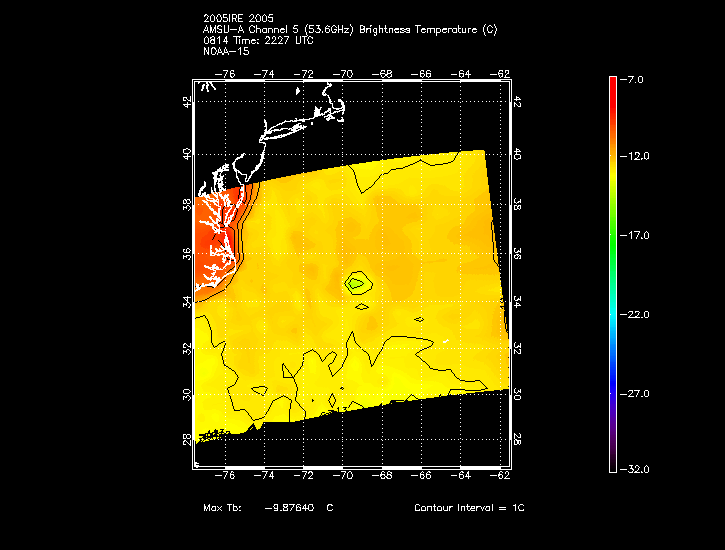The height and width of the screenshot is (550, 725).
Task: Click the -7.0 colorbar label
Action: pyautogui.click(x=632, y=80)
